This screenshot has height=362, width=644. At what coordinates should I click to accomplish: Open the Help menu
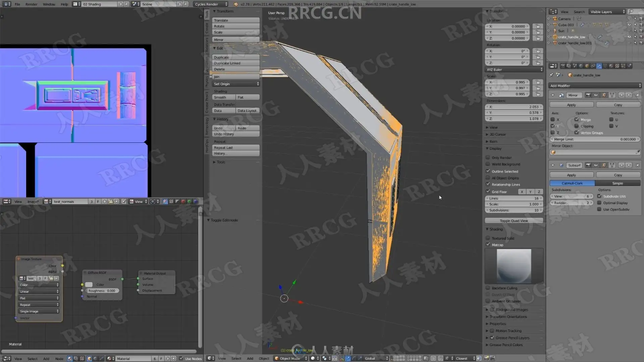click(64, 4)
